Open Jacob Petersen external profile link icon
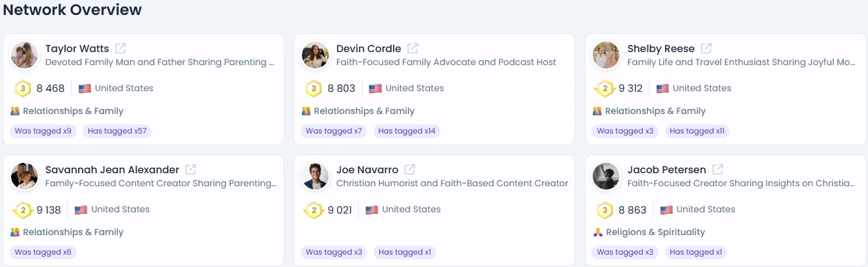Image resolution: width=868 pixels, height=267 pixels. (718, 170)
